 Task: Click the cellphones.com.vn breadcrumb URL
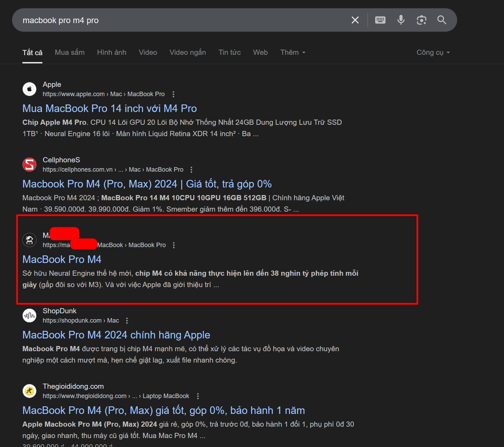pos(113,170)
